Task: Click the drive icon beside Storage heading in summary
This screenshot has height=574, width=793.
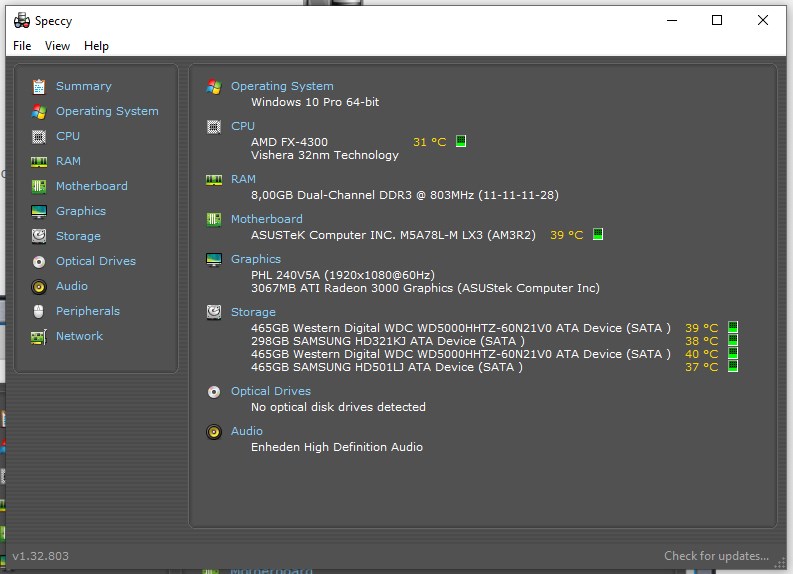Action: point(214,312)
